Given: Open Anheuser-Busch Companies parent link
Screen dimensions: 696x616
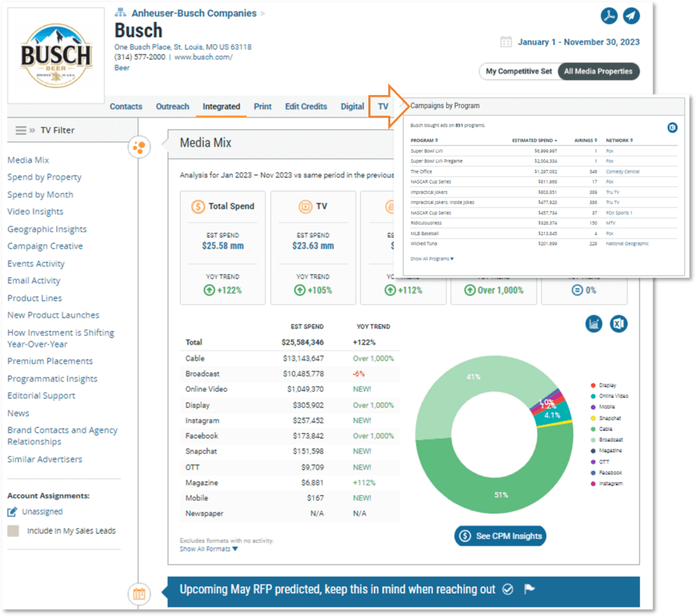Looking at the screenshot, I should [194, 14].
